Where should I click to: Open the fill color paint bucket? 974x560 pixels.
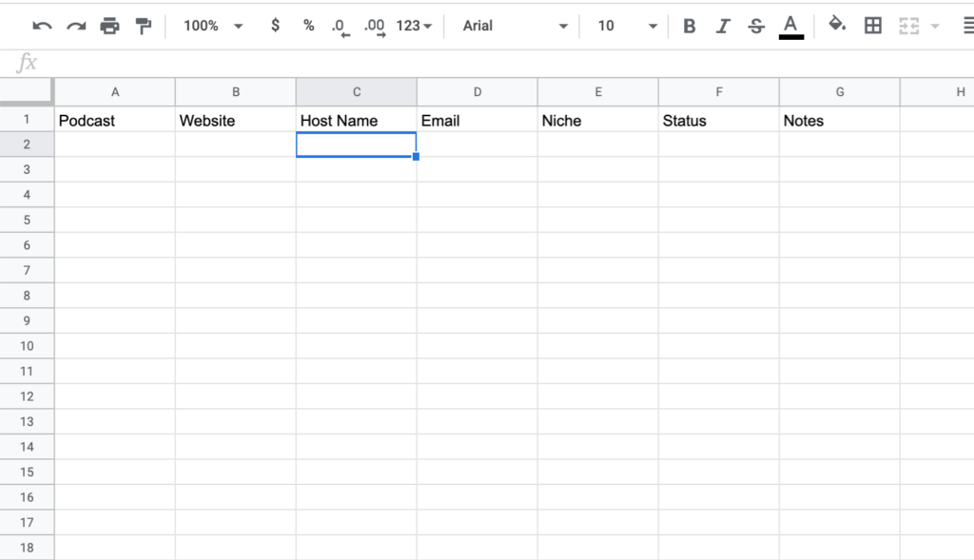pos(837,25)
